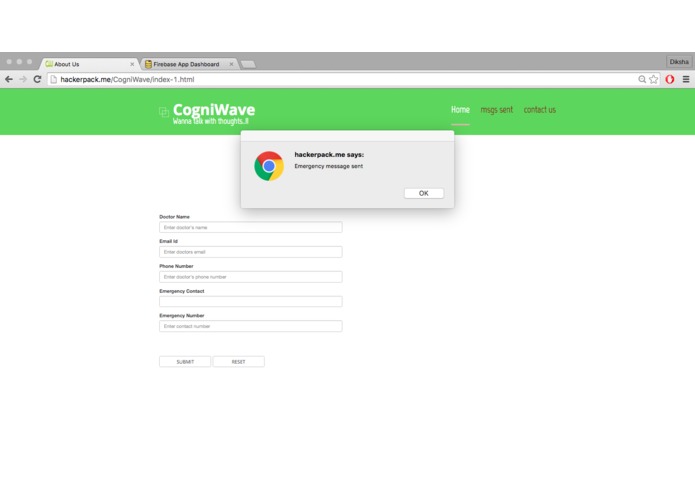Click the 'Phone Number' label
The width and height of the screenshot is (695, 494).
pos(176,266)
